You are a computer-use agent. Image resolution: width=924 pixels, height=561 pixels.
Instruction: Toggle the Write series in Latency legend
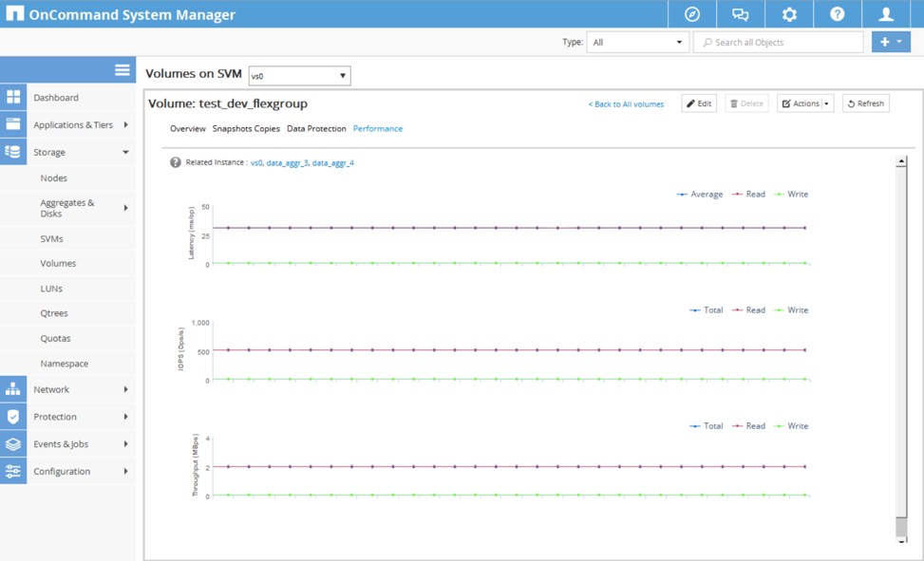791,194
